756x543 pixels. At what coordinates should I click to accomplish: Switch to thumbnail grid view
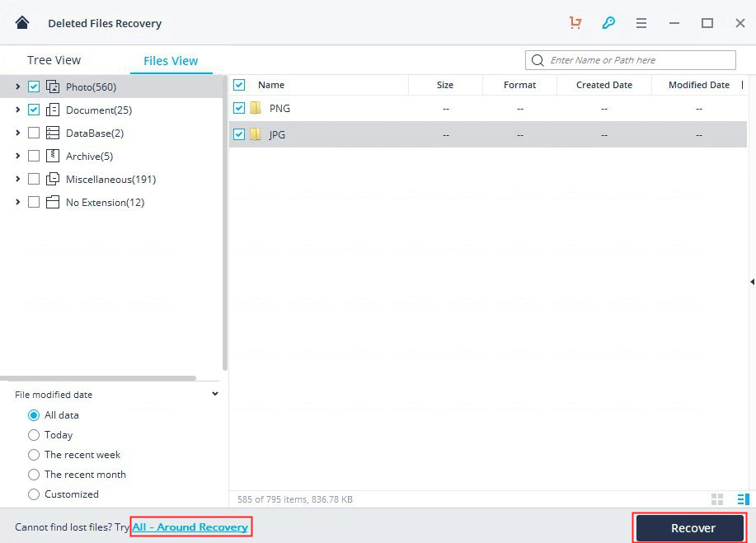pos(716,499)
